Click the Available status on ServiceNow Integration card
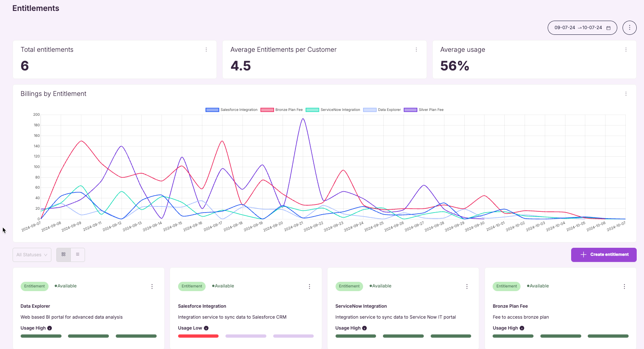Screen dimensions: 644x349 pos(380,286)
